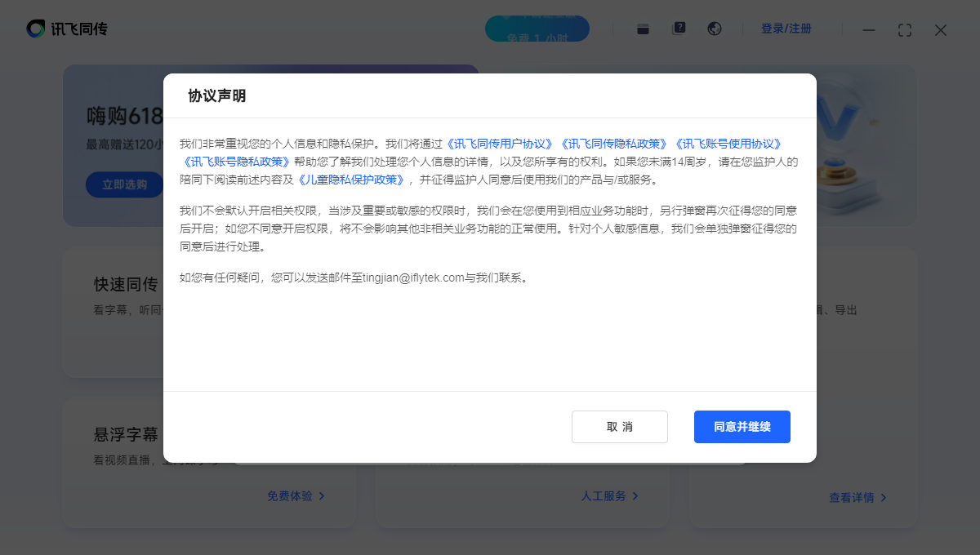Click 查看详情 link
The width and height of the screenshot is (980, 555).
tap(852, 497)
